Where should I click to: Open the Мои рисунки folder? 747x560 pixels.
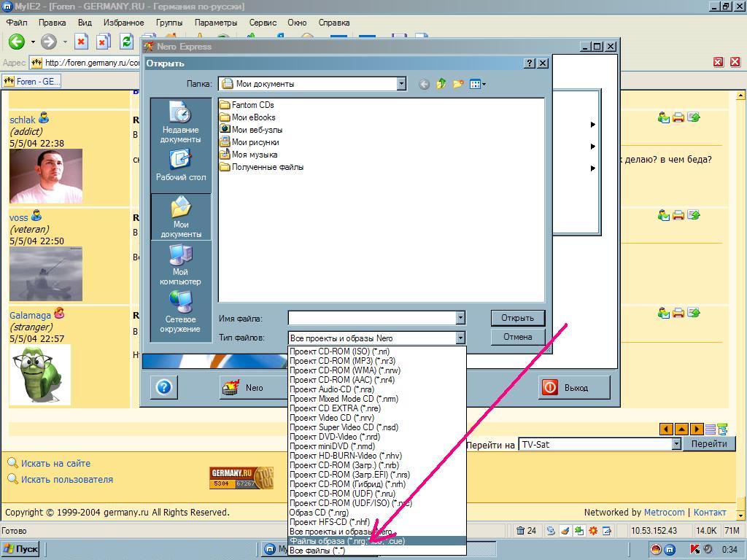249,142
